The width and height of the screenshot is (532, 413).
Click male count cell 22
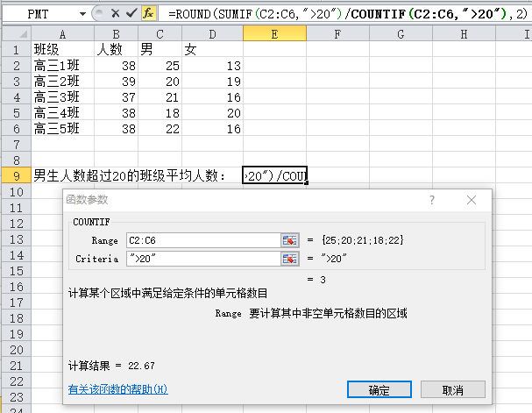(160, 128)
